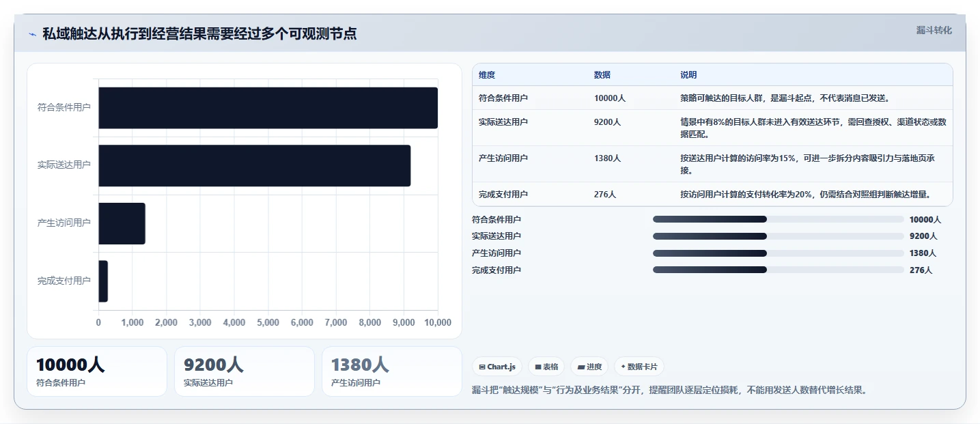The height and width of the screenshot is (424, 980).
Task: Click the description starting 情景中有8%
Action: pyautogui.click(x=813, y=128)
